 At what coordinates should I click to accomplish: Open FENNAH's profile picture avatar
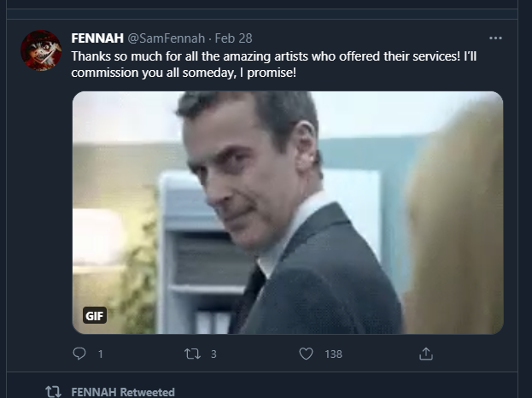pyautogui.click(x=41, y=50)
